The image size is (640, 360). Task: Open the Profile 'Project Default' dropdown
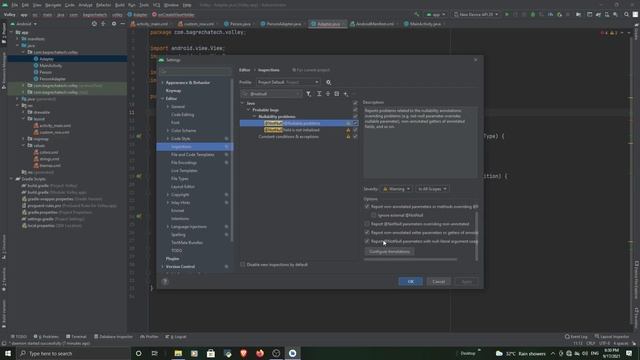pyautogui.click(x=288, y=82)
